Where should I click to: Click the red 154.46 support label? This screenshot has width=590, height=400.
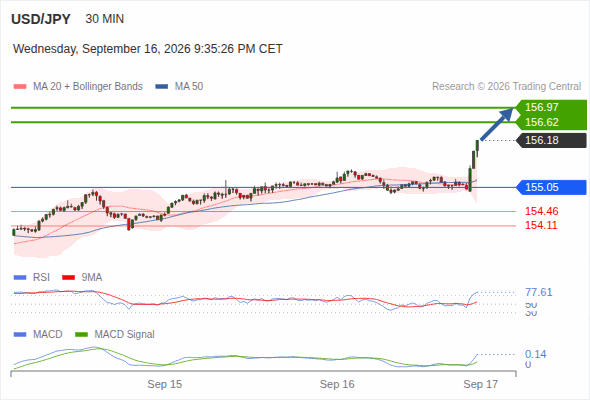(541, 211)
